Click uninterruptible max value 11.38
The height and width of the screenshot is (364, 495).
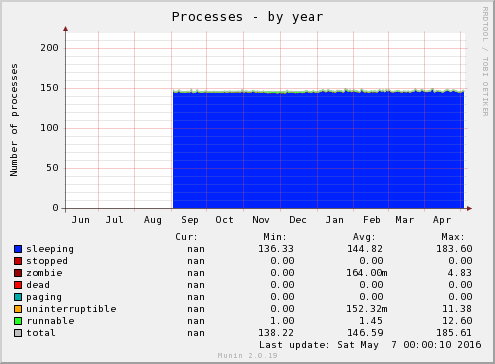(x=457, y=309)
